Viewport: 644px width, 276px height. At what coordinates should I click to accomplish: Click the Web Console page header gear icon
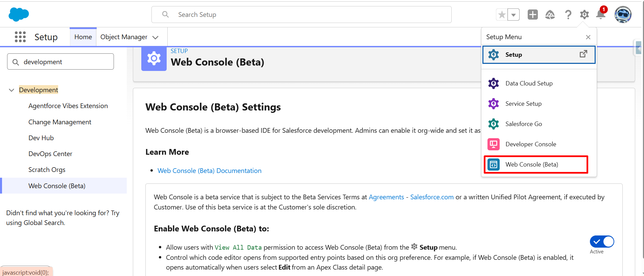tap(154, 59)
